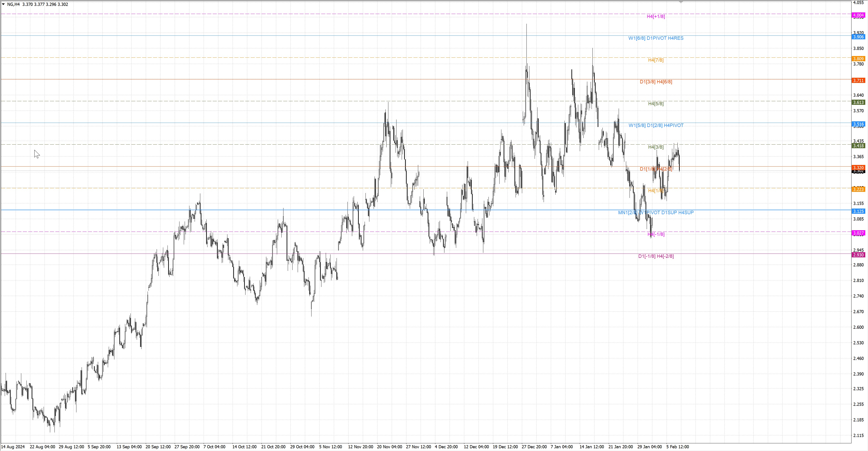
Task: Select the H4[7/8] level label
Action: tap(656, 60)
